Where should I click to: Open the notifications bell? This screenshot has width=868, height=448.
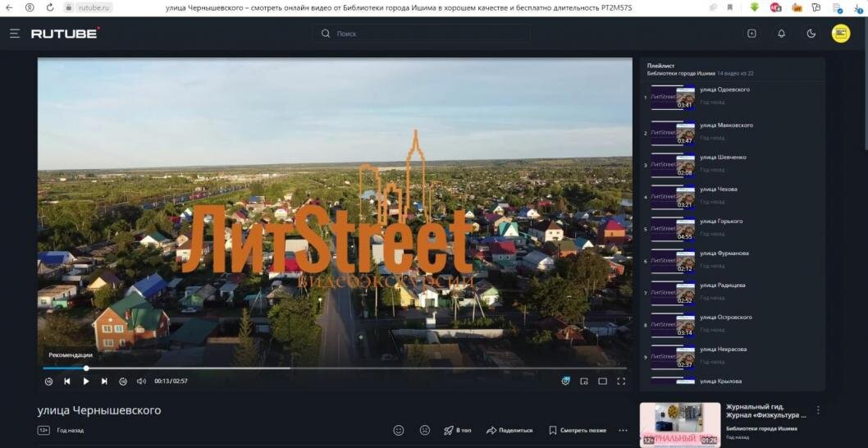click(x=782, y=34)
